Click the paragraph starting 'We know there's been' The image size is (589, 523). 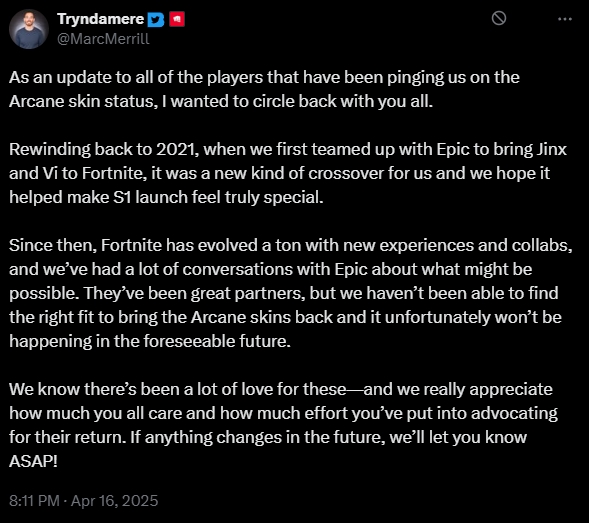pos(283,425)
